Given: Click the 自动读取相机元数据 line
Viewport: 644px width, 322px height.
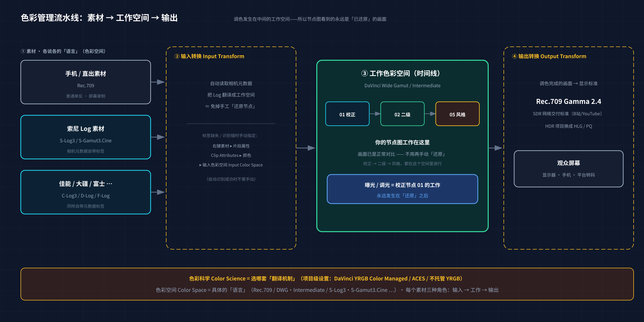Looking at the screenshot, I should (231, 84).
